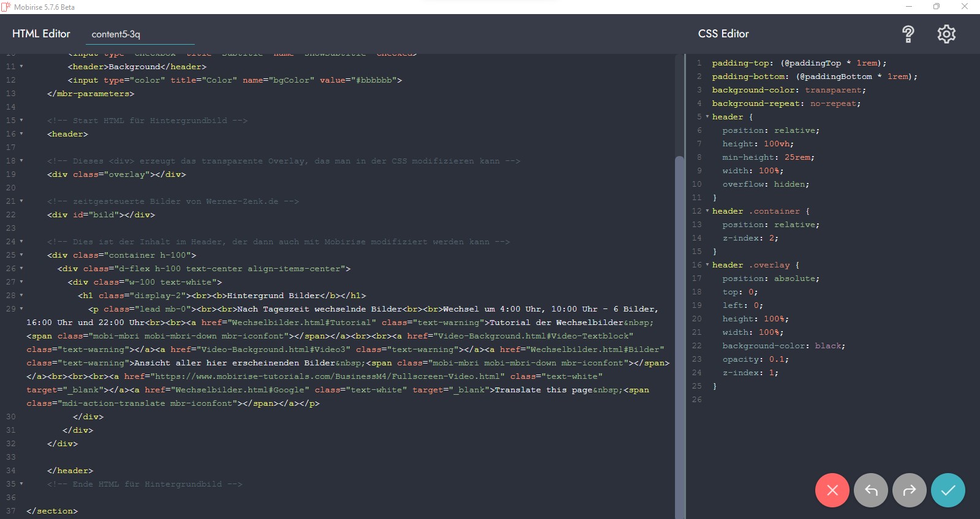The image size is (980, 519).
Task: Open the settings gear icon
Action: click(x=946, y=34)
